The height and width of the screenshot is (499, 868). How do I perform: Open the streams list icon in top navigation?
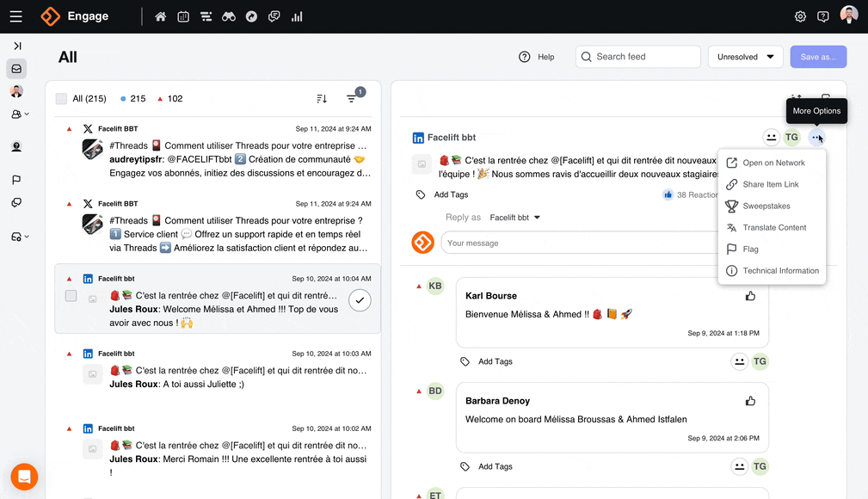(x=206, y=16)
